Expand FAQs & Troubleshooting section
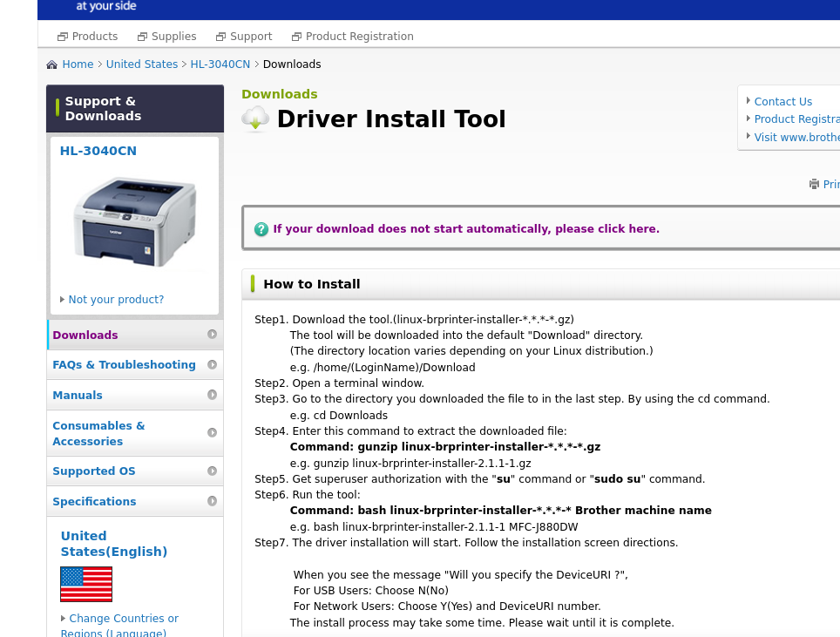The width and height of the screenshot is (840, 637). pyautogui.click(x=124, y=365)
